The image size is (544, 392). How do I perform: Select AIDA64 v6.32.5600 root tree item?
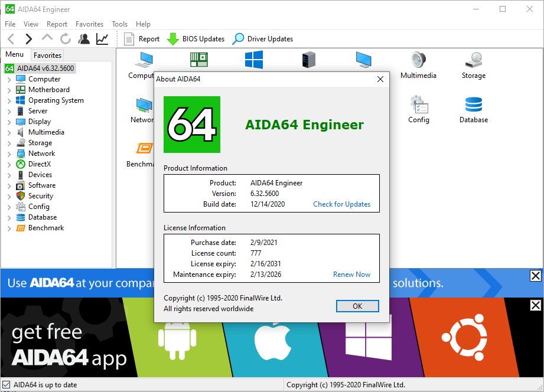[x=45, y=68]
